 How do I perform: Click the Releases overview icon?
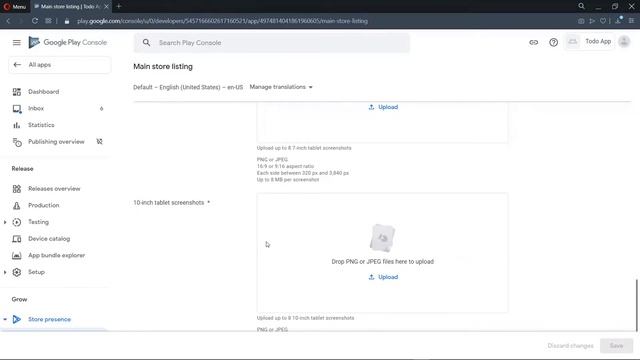pyautogui.click(x=17, y=189)
